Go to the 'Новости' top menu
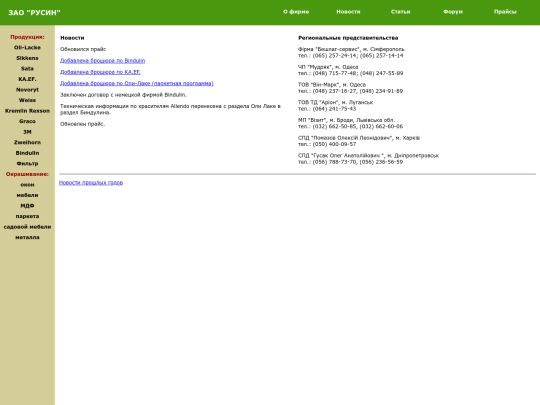540x405 pixels. 348,12
